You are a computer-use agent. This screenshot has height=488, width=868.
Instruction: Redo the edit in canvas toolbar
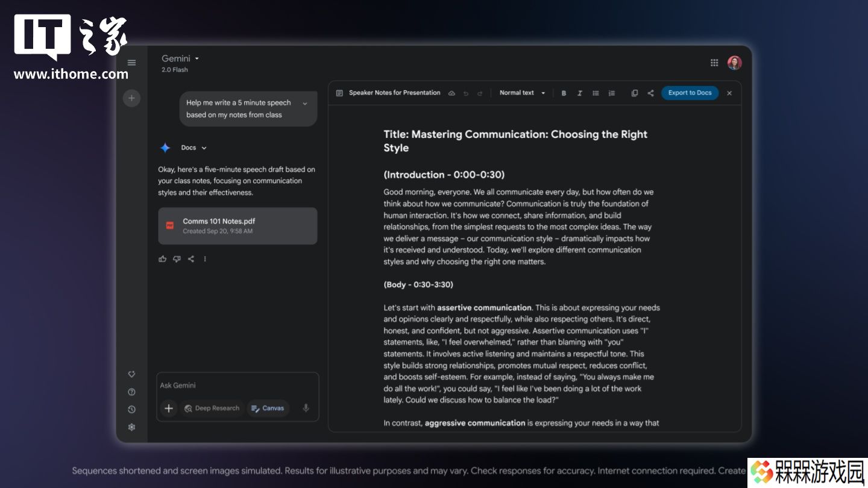pos(480,93)
